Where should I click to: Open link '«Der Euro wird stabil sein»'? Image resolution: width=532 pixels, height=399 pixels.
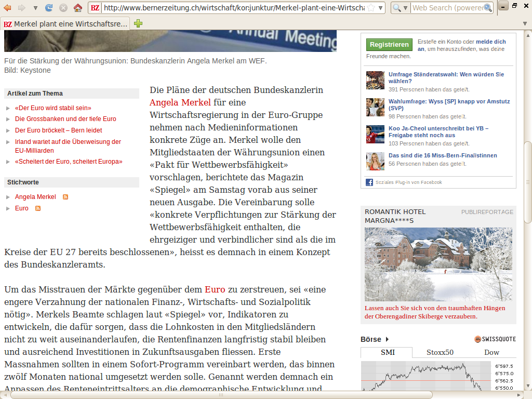[53, 108]
